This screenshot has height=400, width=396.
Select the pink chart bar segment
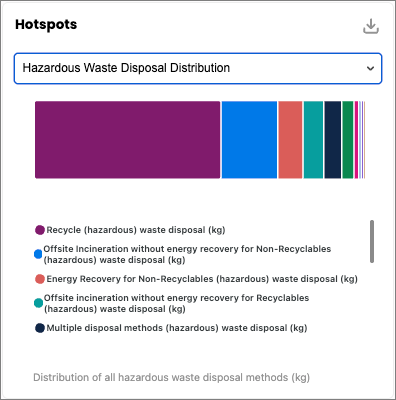[x=356, y=140]
